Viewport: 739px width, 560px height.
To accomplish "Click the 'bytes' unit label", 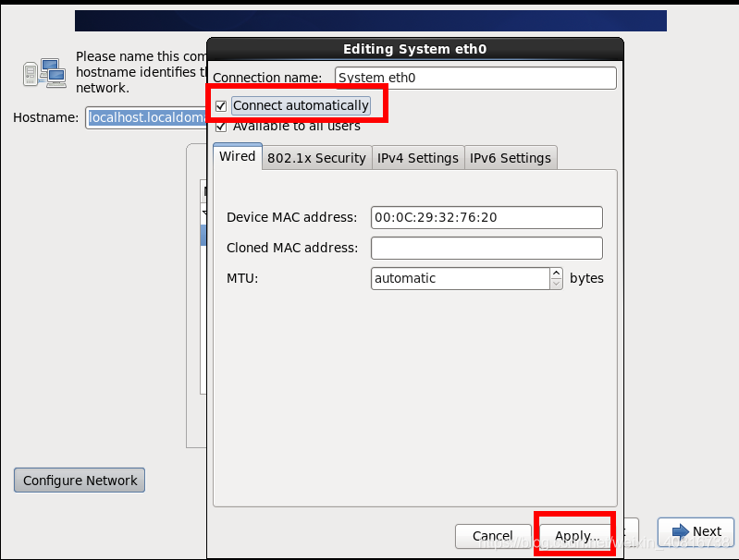I will (x=586, y=278).
